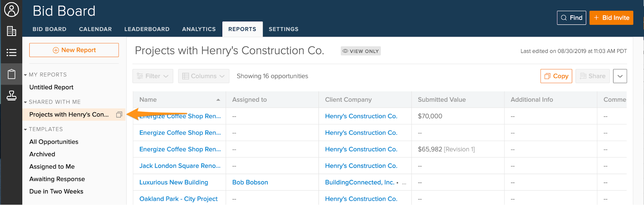Click the View Only eye badge
The height and width of the screenshot is (205, 644).
pyautogui.click(x=360, y=51)
